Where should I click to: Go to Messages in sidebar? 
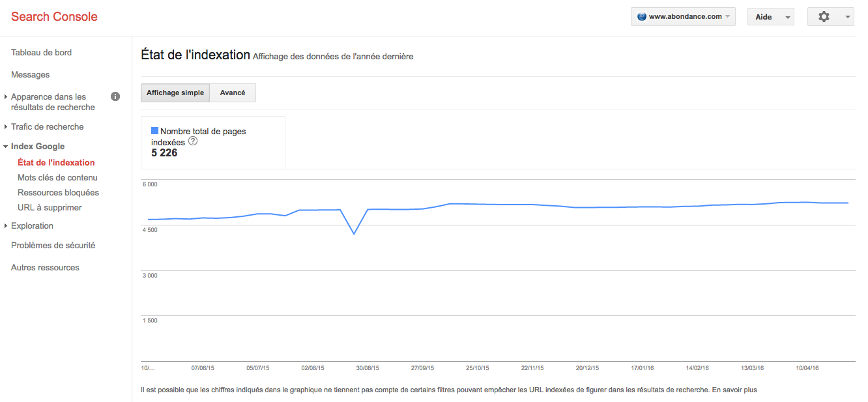[31, 75]
